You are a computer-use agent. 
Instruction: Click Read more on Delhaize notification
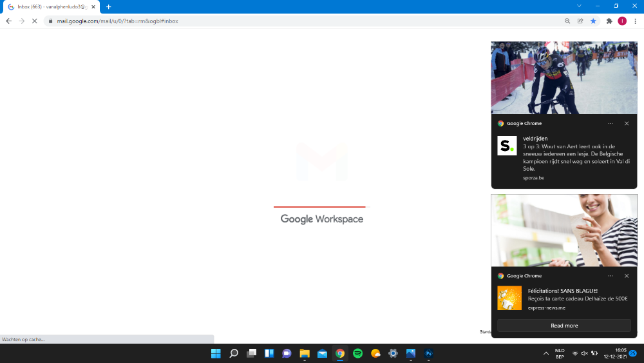coord(564,326)
